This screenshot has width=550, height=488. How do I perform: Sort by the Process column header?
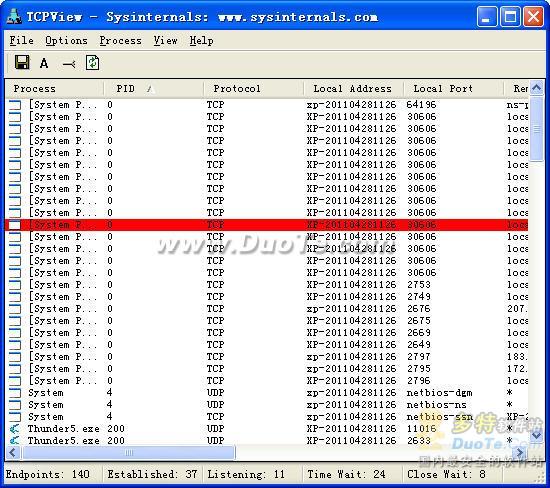54,89
